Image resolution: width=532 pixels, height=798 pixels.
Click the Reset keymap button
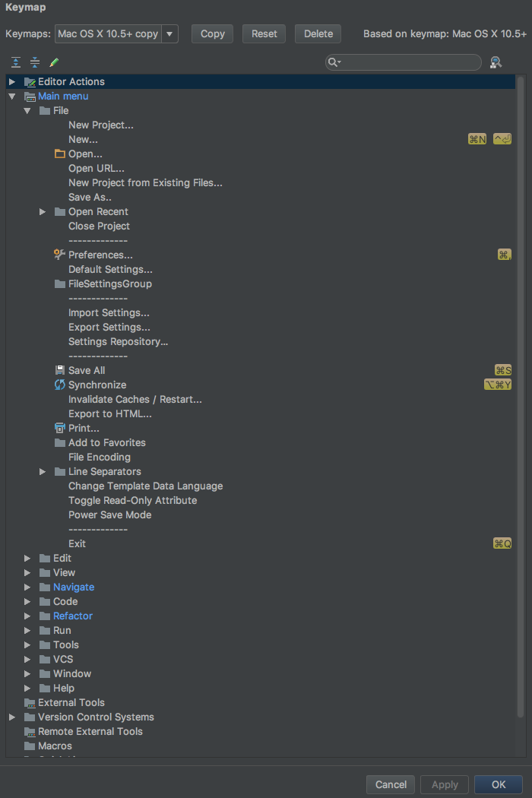click(263, 33)
